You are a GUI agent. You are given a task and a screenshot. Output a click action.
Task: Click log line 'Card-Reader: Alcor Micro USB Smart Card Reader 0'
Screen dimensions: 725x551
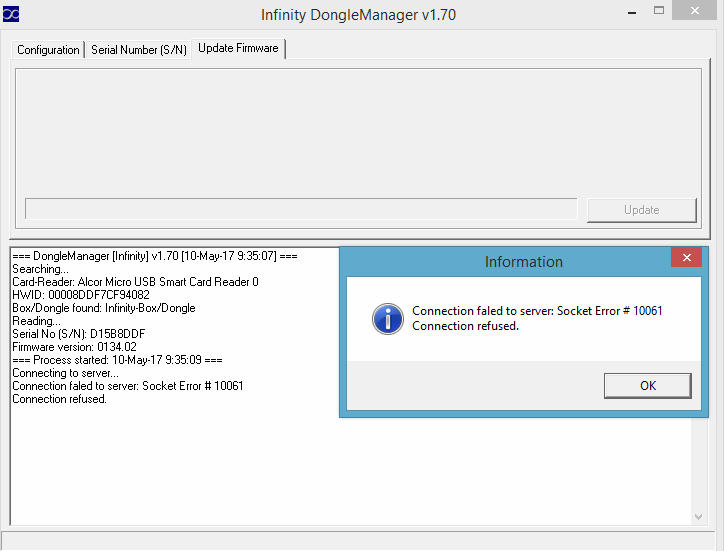coord(135,282)
